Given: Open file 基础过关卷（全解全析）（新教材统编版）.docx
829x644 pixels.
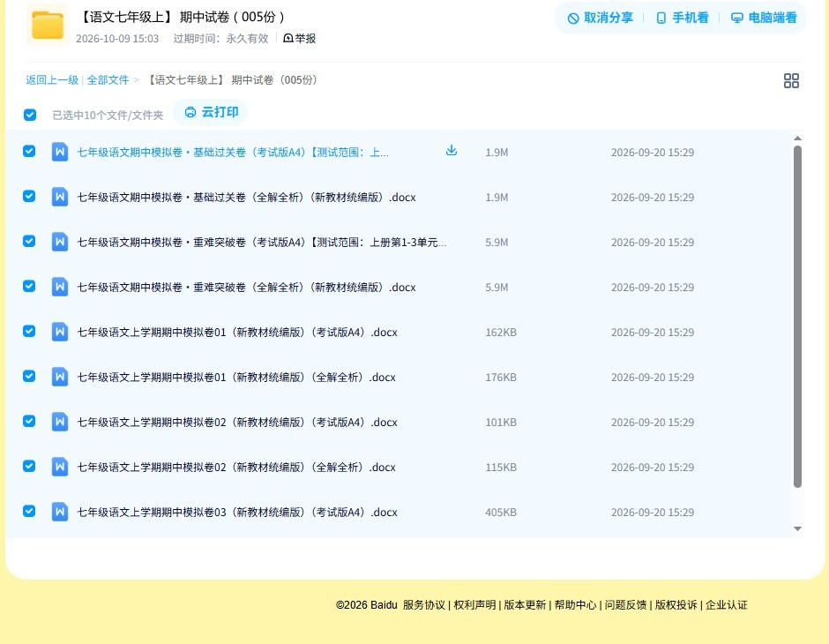Looking at the screenshot, I should pyautogui.click(x=246, y=198).
